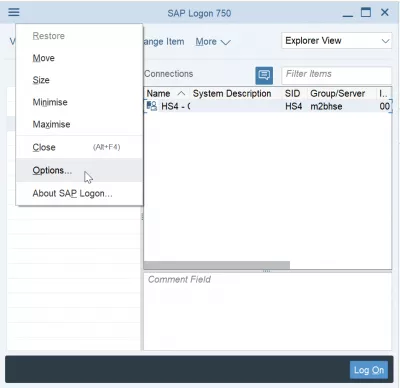Choose Restore from the system menu

79,36
